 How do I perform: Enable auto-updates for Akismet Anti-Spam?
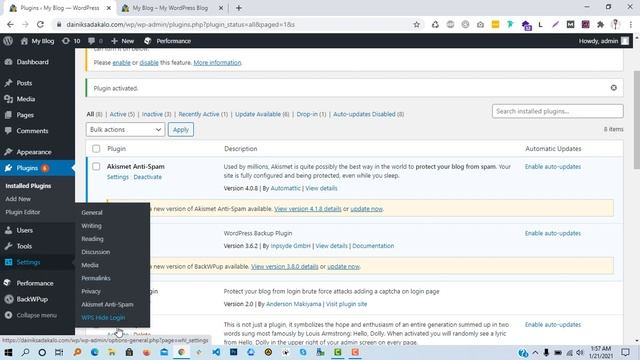coord(553,167)
